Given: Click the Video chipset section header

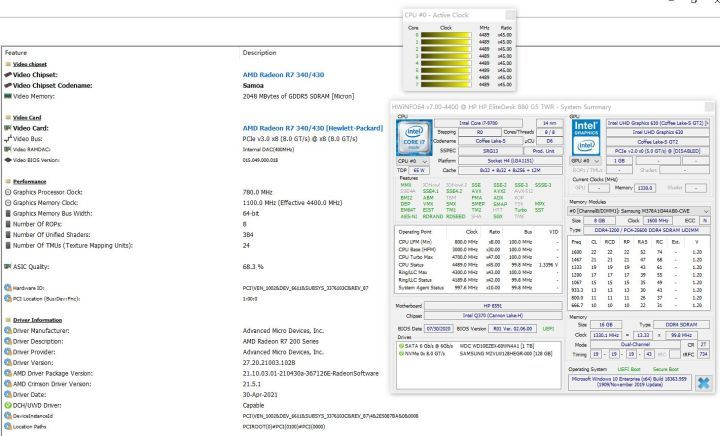Looking at the screenshot, I should [30, 64].
